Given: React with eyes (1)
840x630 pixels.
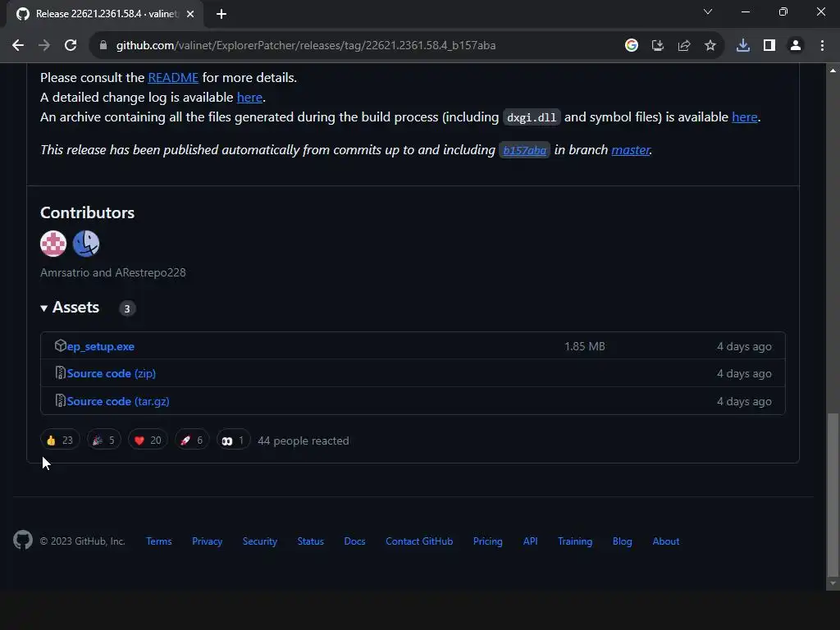Looking at the screenshot, I should point(233,441).
